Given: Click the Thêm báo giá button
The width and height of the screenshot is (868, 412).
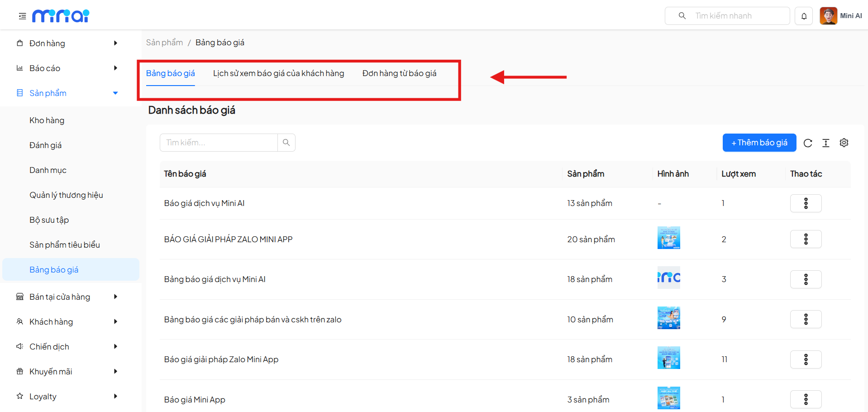Looking at the screenshot, I should (759, 143).
